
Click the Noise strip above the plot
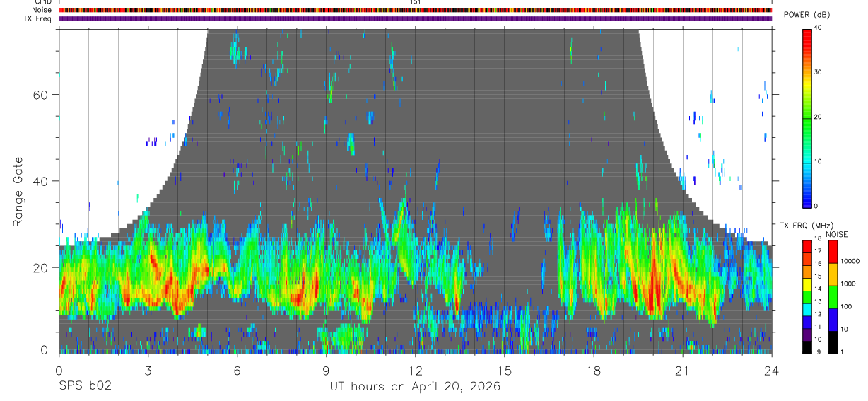[415, 10]
